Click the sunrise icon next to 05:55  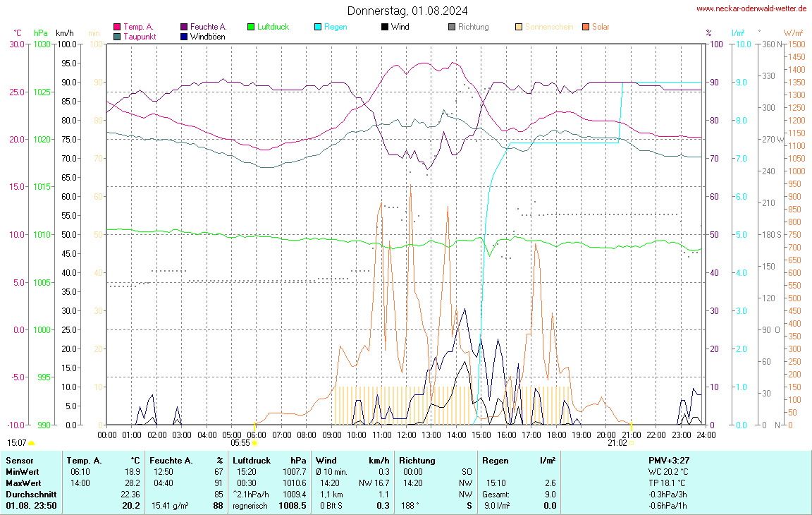254,443
